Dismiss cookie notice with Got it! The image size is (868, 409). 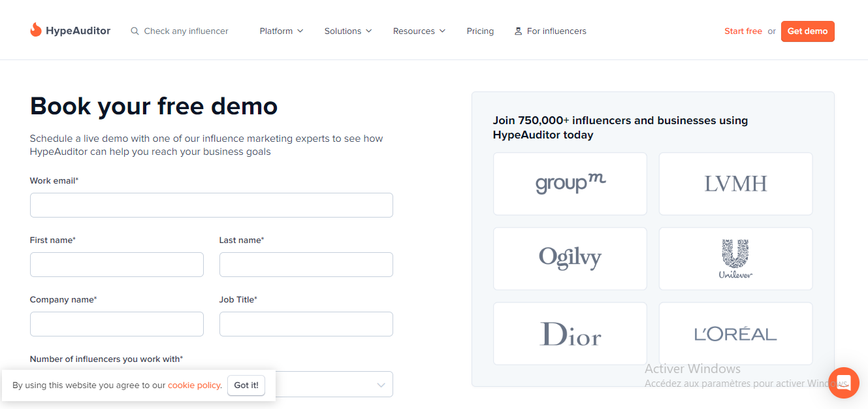(246, 385)
